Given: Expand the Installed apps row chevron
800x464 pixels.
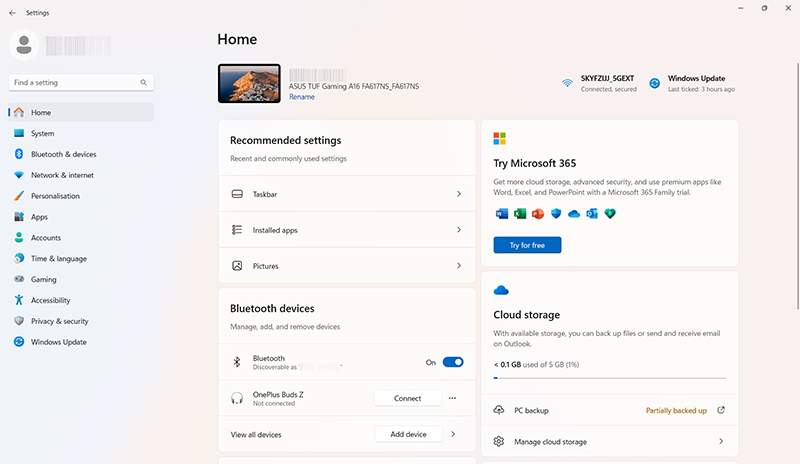Looking at the screenshot, I should [459, 230].
